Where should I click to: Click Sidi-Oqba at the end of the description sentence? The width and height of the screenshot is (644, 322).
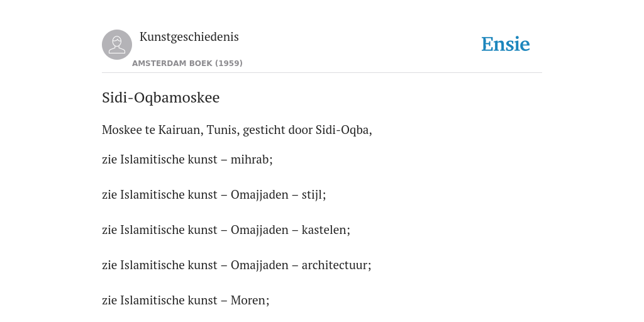pyautogui.click(x=344, y=130)
